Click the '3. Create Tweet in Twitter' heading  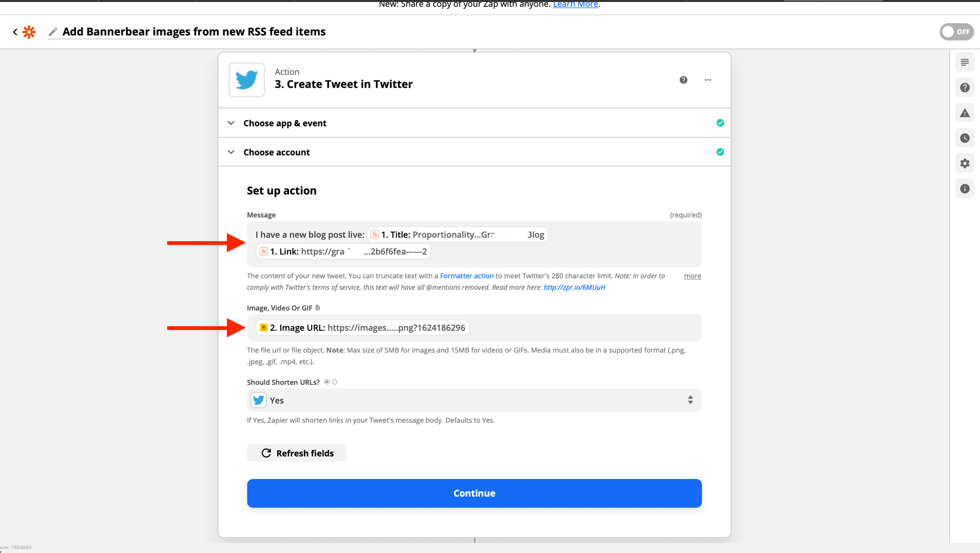click(343, 84)
